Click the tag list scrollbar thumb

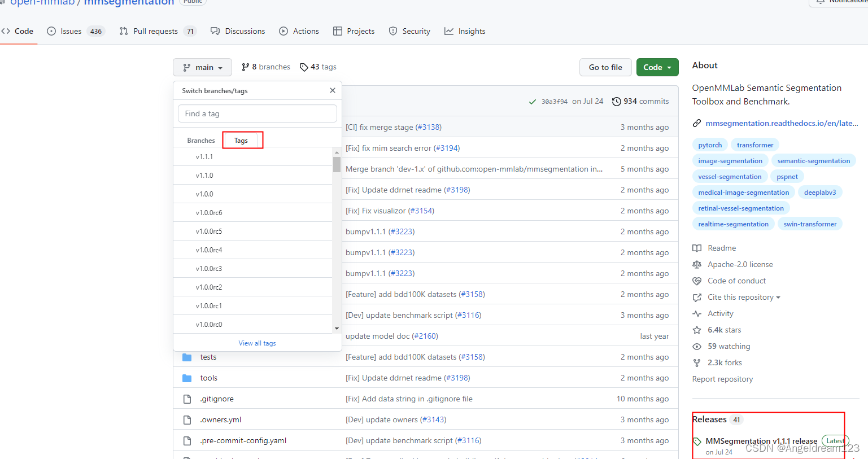(337, 164)
